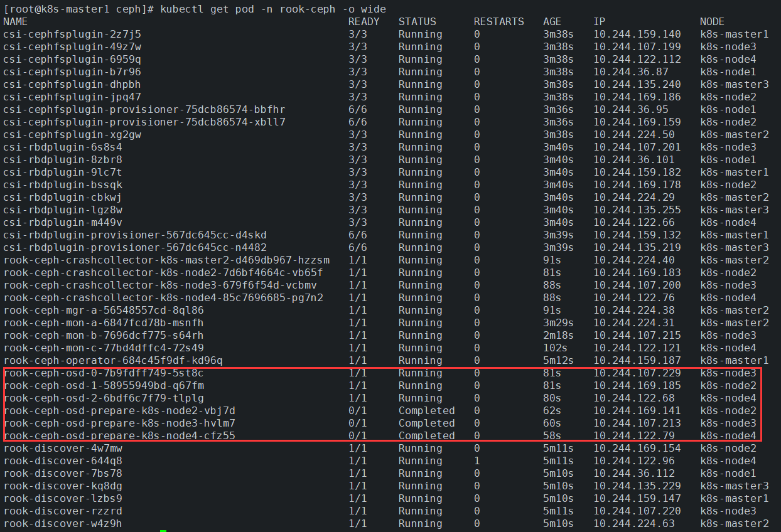Select pod name rook-discover-w4z9h
Screen dimensions: 781x532
pyautogui.click(x=63, y=523)
